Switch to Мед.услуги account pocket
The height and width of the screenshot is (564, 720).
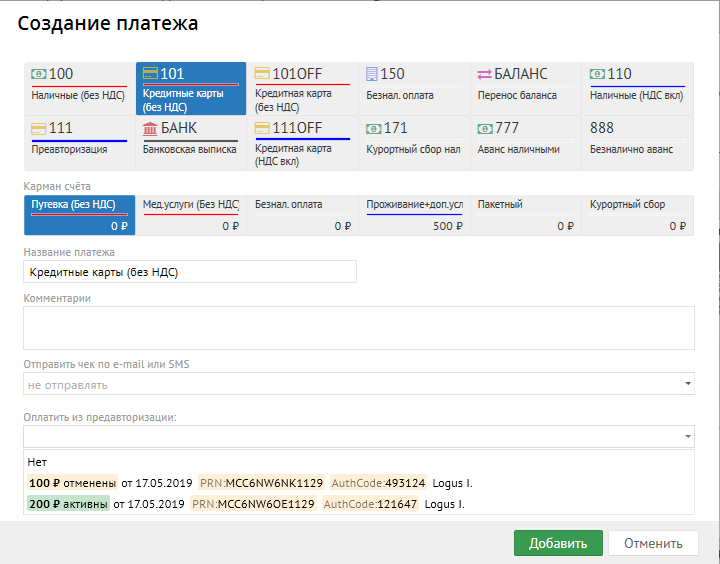coord(191,214)
